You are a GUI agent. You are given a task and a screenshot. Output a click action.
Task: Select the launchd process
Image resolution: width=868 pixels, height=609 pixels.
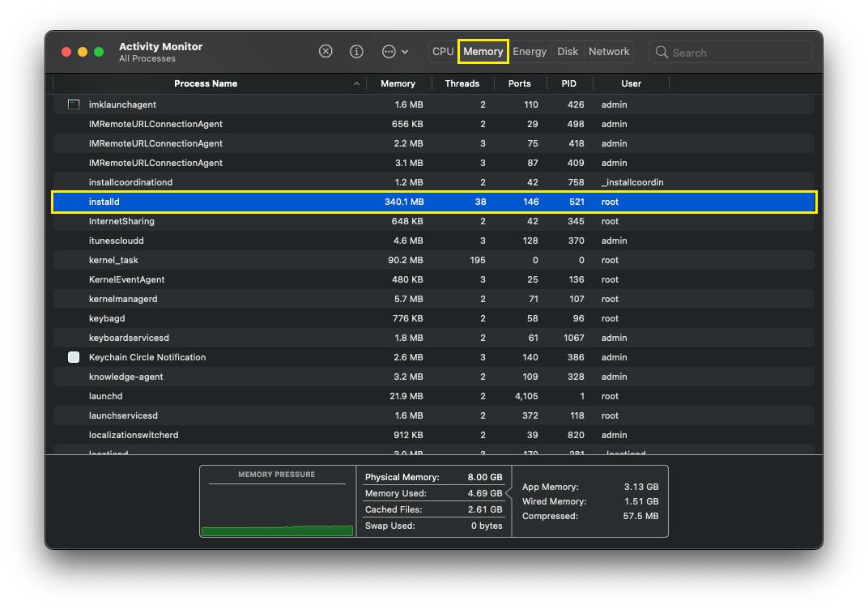(434, 396)
